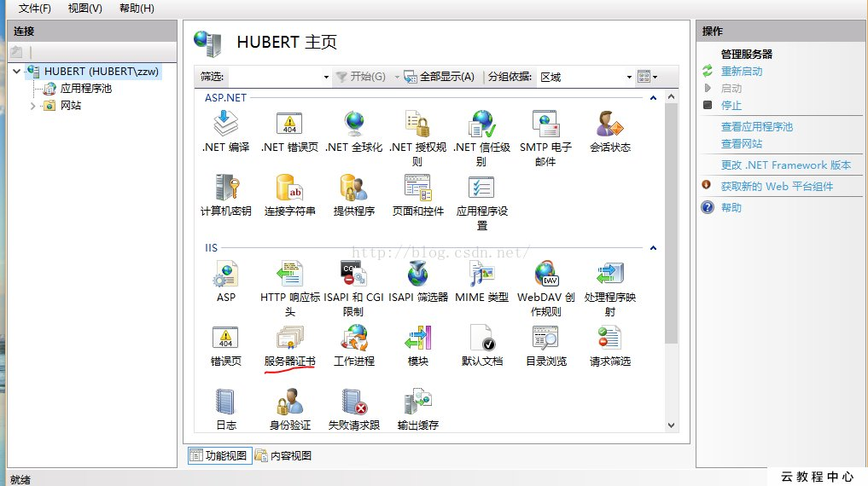Open the 页面和控件 icon
868x486 pixels.
click(418, 188)
